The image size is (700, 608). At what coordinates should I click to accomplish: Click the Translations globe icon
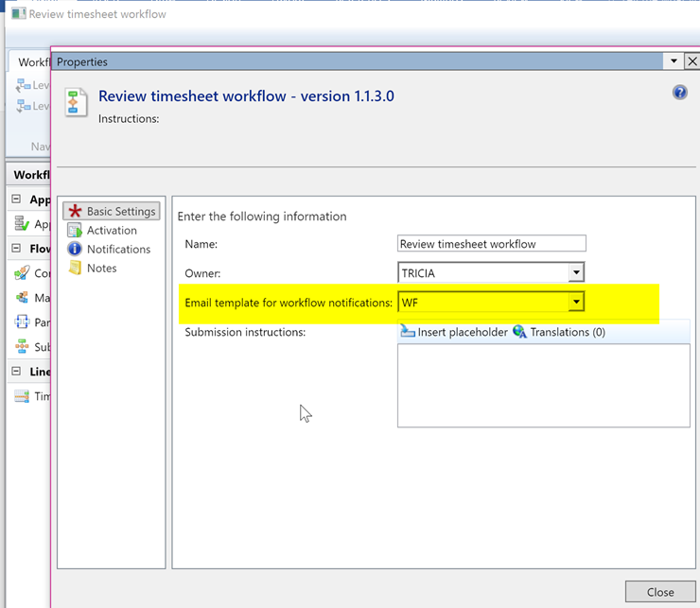[519, 332]
